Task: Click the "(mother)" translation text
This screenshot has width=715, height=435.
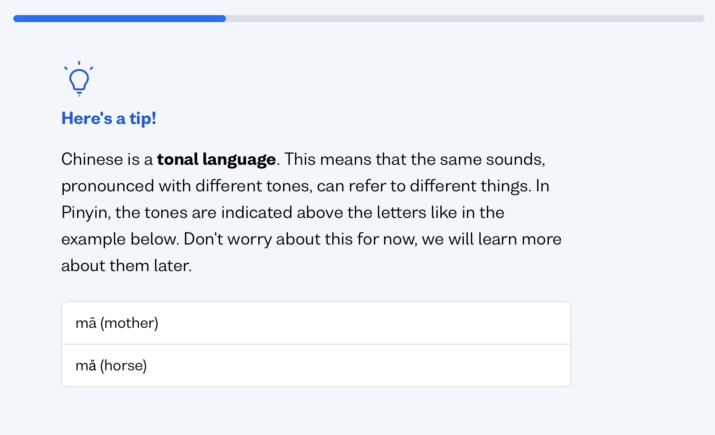Action: point(129,323)
